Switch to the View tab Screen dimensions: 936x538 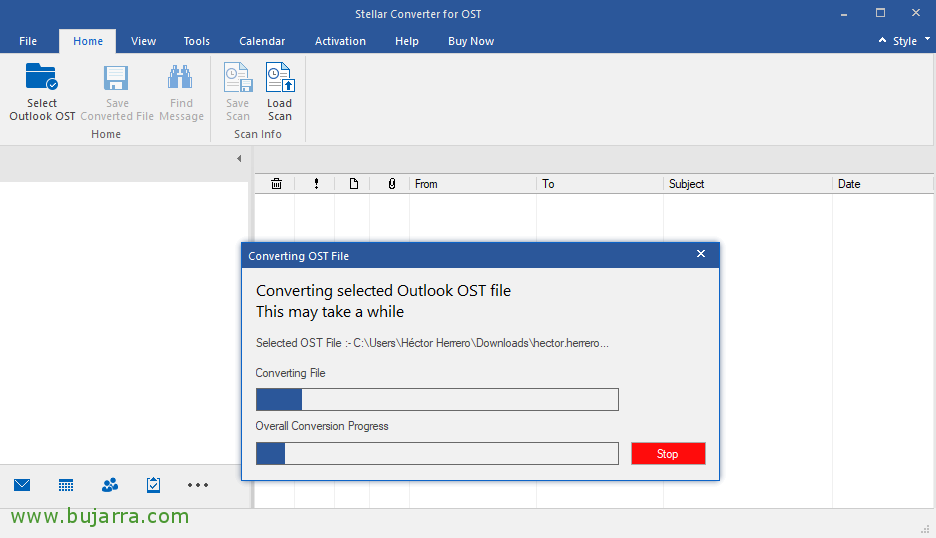point(143,41)
